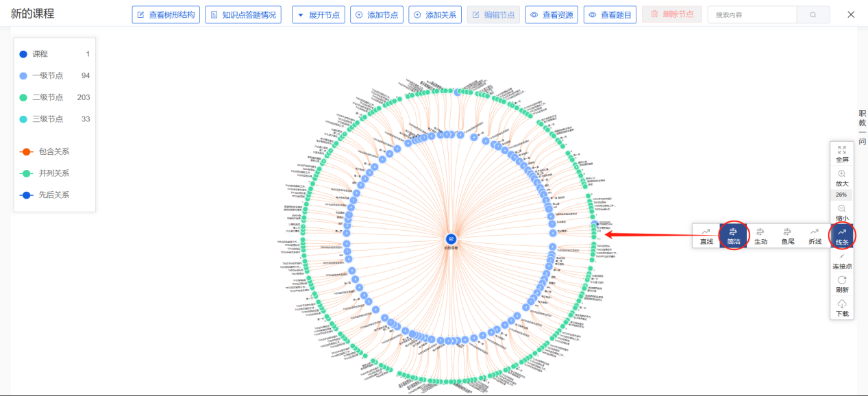Click the search magnifier button
The height and width of the screenshot is (396, 868).
[813, 14]
